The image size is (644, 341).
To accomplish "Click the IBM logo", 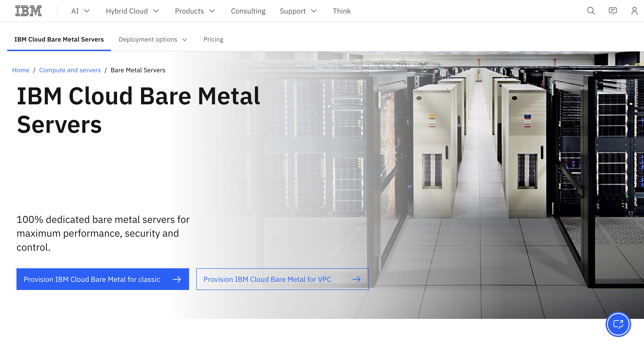I will pyautogui.click(x=28, y=11).
